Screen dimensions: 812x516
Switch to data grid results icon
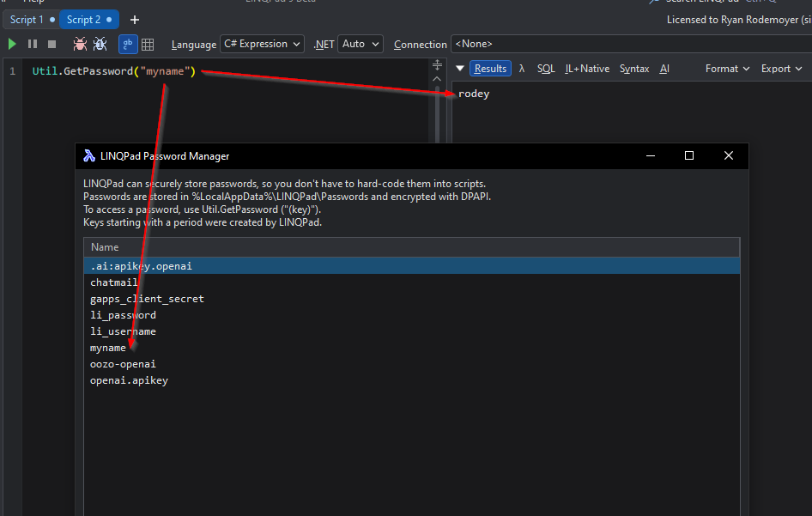tap(148, 45)
